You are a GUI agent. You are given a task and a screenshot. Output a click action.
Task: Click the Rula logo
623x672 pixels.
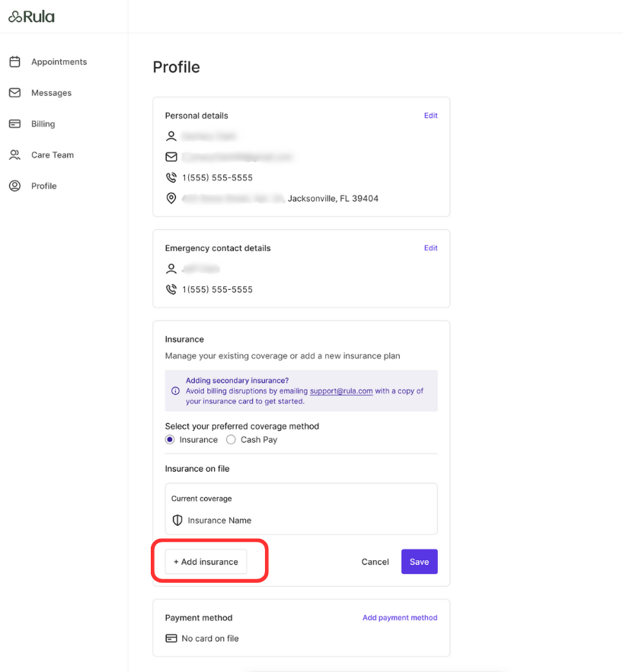tap(31, 16)
